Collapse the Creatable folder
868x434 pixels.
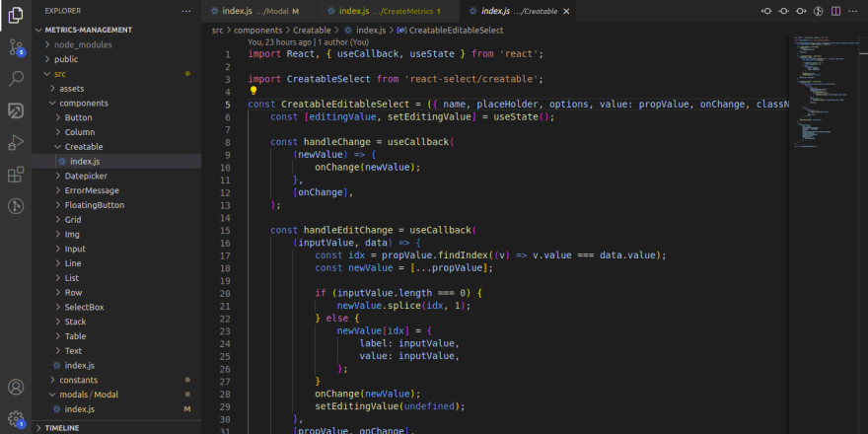click(117, 147)
